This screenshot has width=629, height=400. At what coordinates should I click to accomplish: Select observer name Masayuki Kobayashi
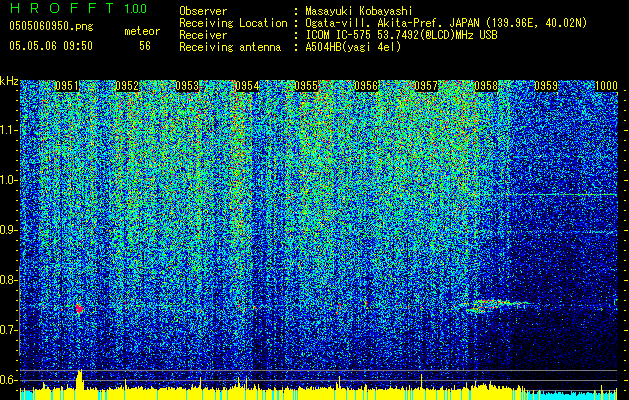tap(359, 11)
